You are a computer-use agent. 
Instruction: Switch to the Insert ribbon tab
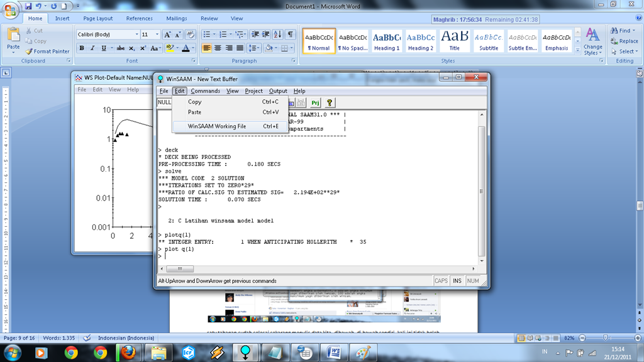coord(62,18)
